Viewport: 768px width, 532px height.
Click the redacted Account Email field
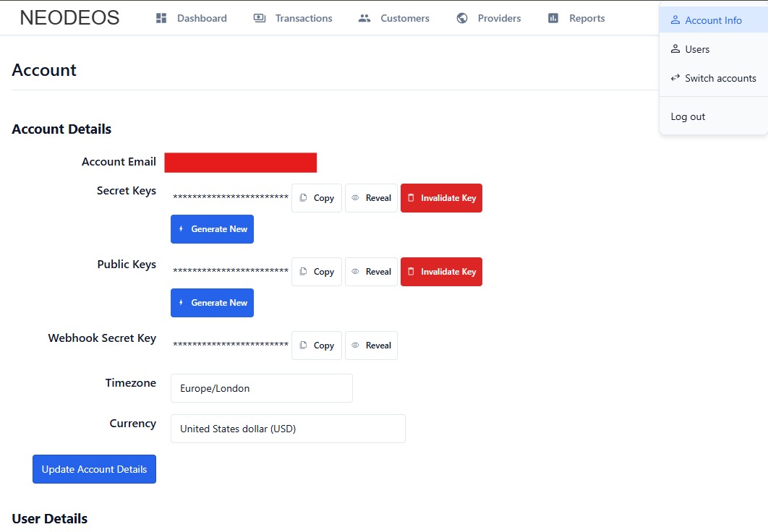(x=240, y=163)
